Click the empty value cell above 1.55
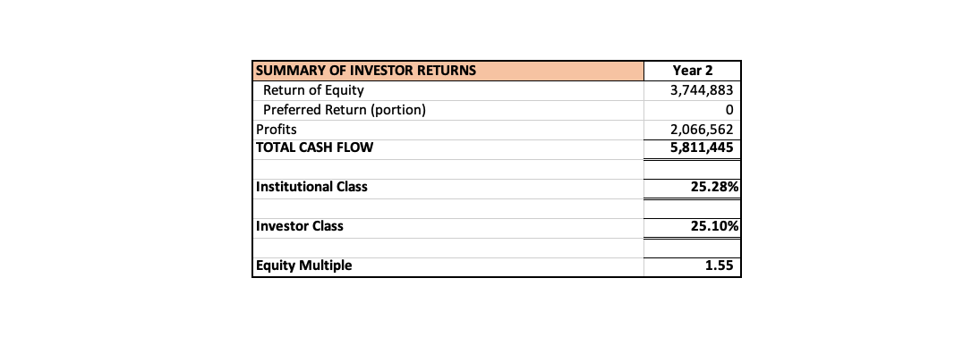This screenshot has height=354, width=980. tap(693, 248)
